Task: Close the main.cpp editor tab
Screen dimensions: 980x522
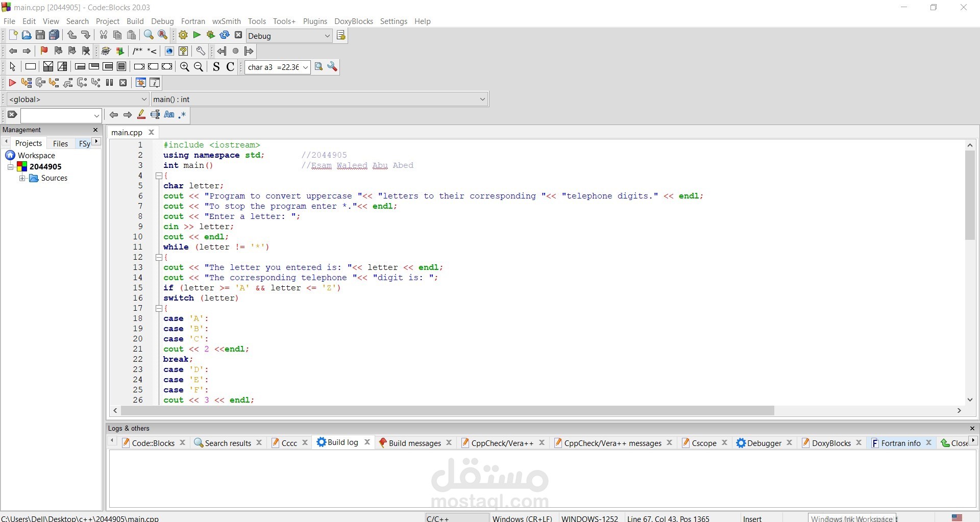Action: coord(151,132)
